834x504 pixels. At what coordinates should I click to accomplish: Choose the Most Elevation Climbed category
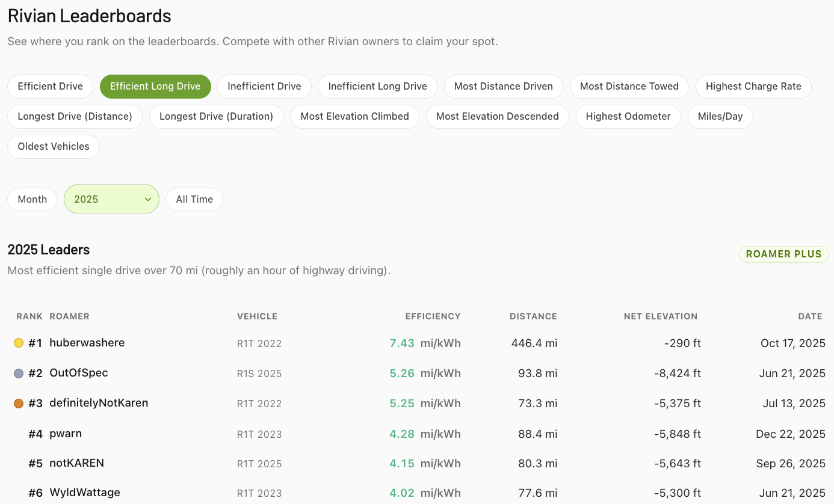pyautogui.click(x=354, y=116)
